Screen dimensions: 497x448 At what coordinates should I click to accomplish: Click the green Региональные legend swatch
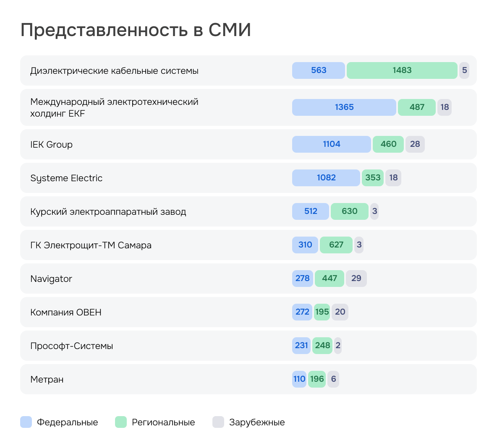(121, 422)
